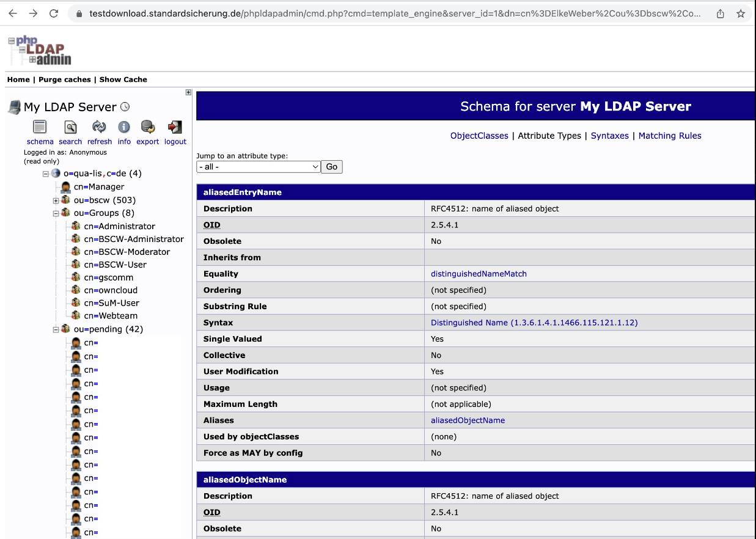Collapse the ou=pending tree node

click(x=56, y=329)
